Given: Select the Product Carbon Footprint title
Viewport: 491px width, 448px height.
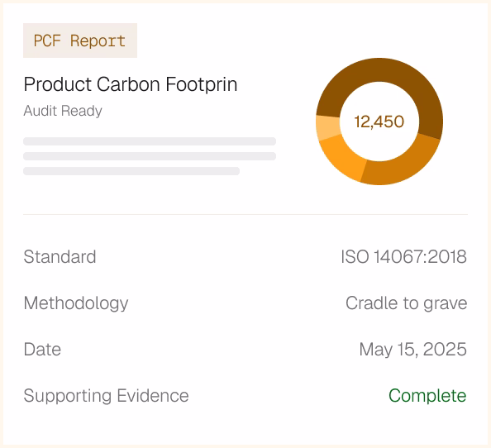Looking at the screenshot, I should pos(131,84).
